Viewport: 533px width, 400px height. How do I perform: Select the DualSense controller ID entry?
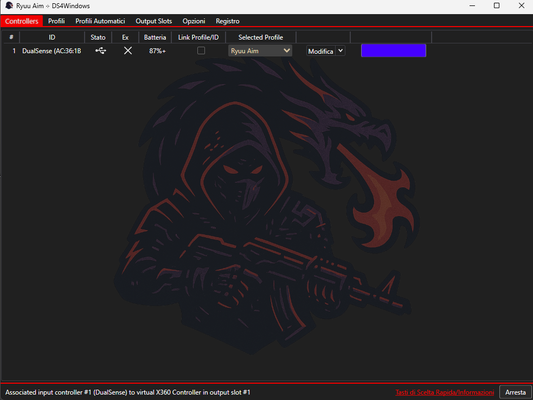click(x=52, y=51)
